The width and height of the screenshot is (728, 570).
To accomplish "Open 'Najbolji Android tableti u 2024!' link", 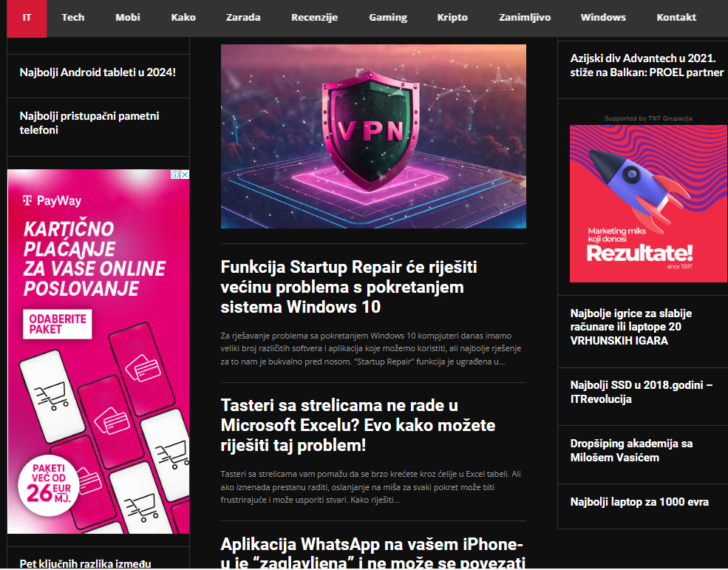I will tap(98, 72).
